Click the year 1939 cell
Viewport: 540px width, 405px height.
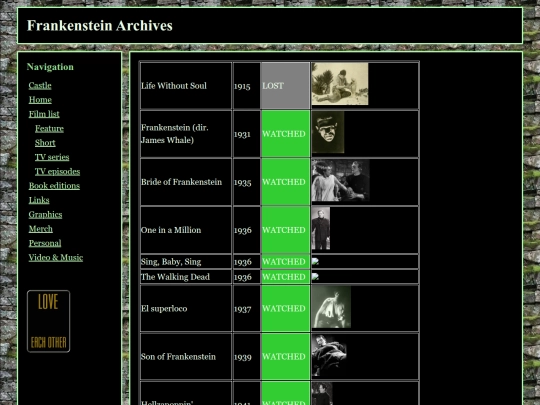(247, 357)
